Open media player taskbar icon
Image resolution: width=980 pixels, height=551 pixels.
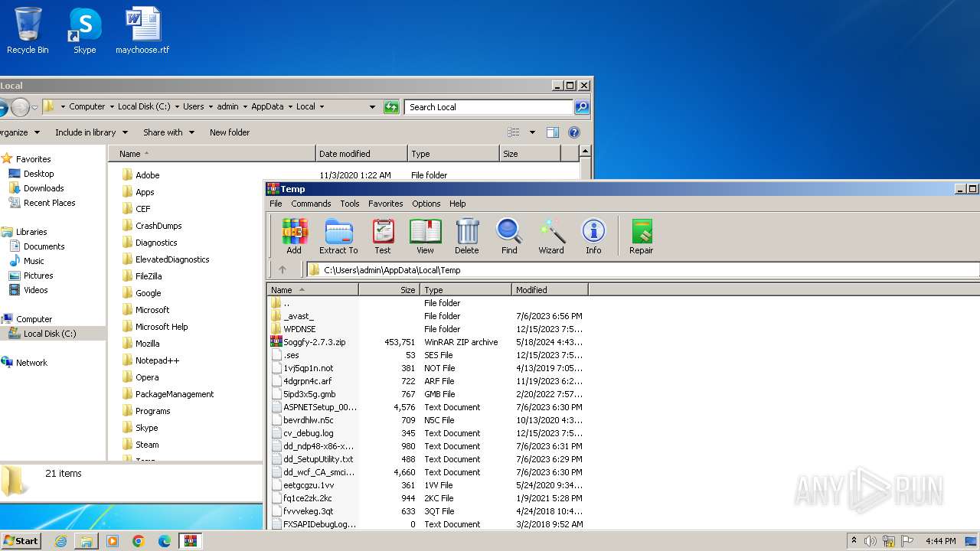pos(113,541)
